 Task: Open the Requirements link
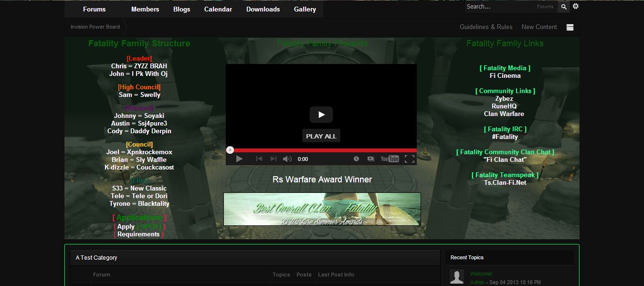click(x=138, y=234)
